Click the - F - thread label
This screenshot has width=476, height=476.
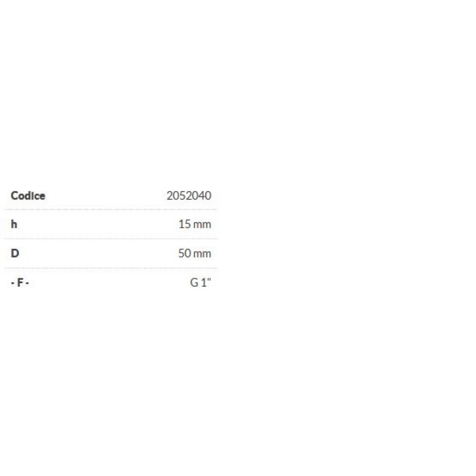click(20, 283)
